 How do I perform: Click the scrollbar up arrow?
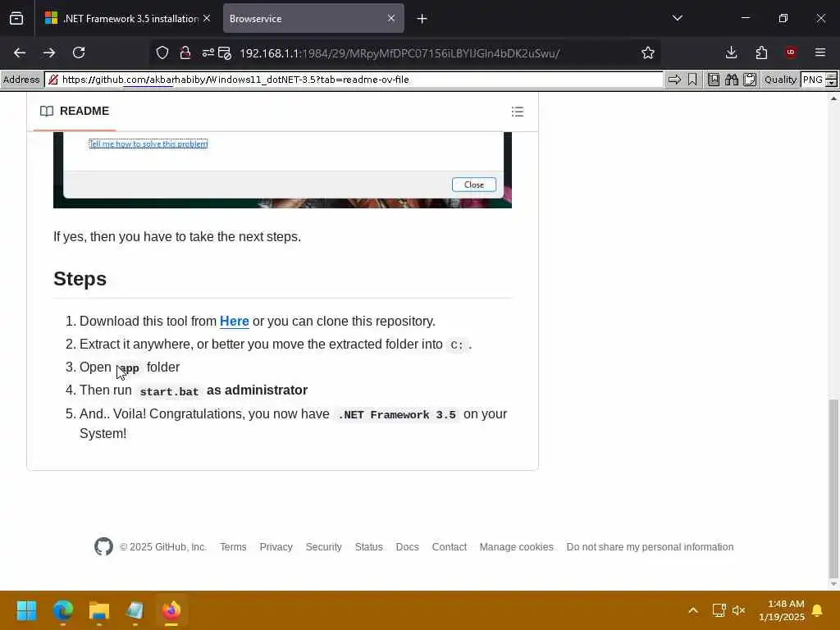click(x=833, y=98)
